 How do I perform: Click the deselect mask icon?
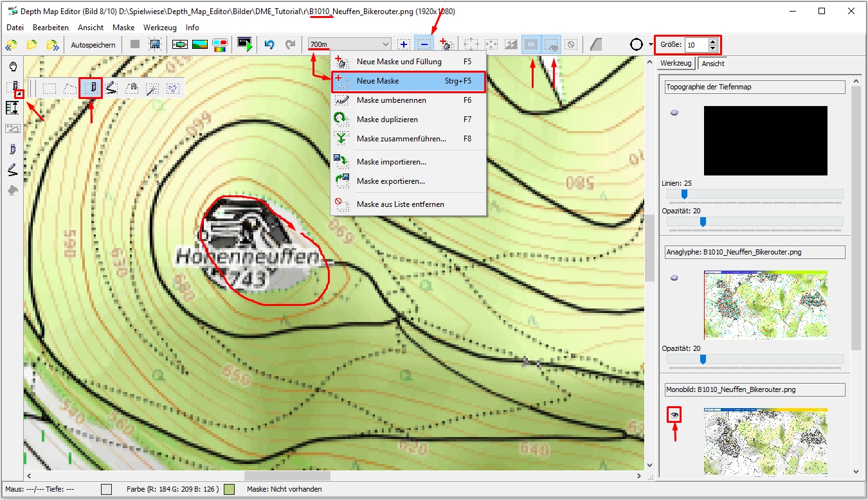pos(572,44)
